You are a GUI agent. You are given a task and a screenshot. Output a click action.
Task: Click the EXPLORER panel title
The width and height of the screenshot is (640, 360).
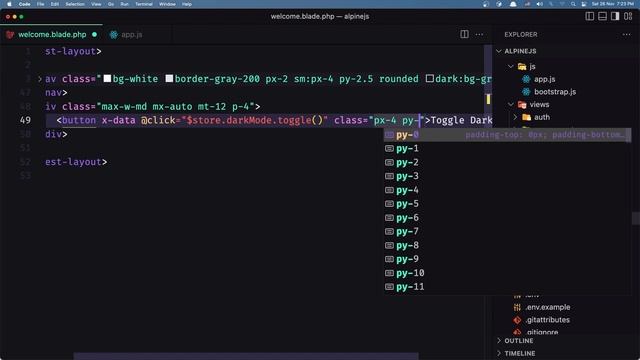(520, 35)
